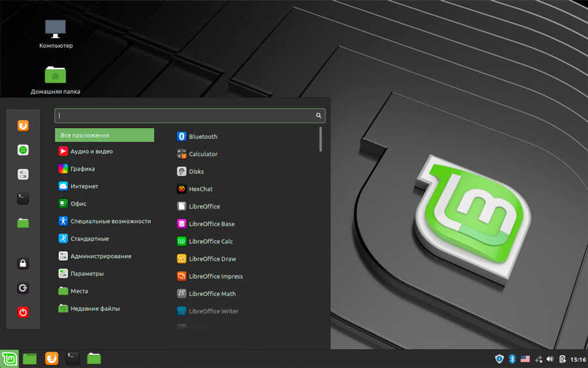Click the red power off button
588x368 pixels.
pyautogui.click(x=23, y=312)
